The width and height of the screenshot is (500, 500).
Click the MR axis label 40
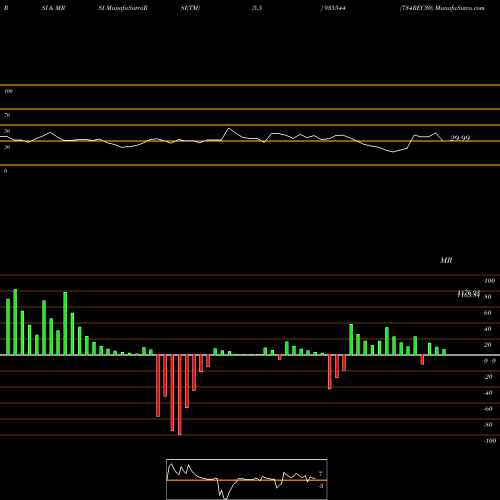pos(488,329)
